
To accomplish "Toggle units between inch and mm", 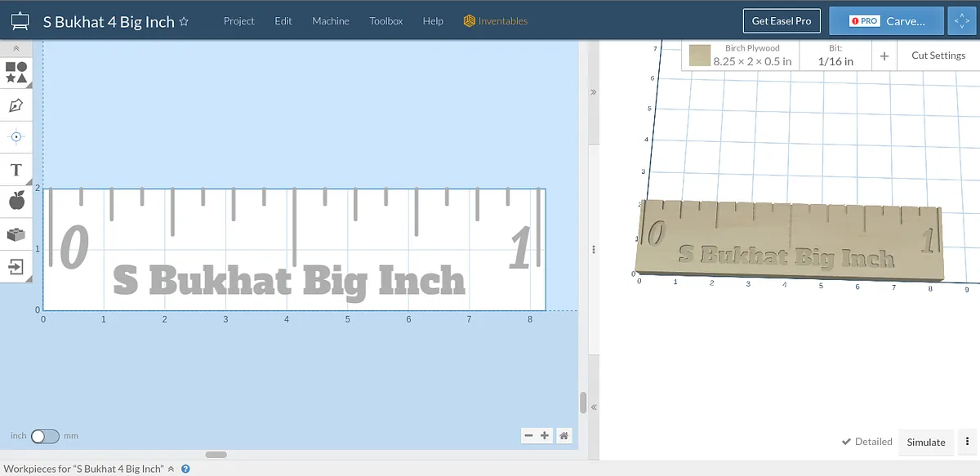I will (45, 437).
